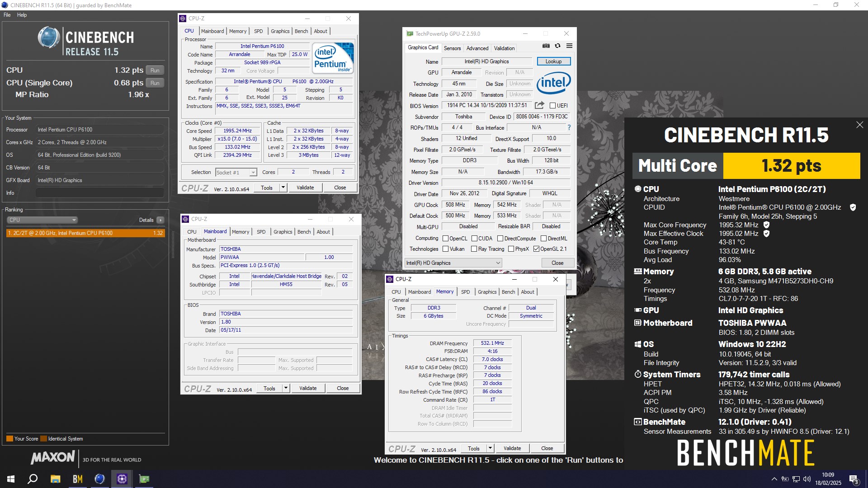This screenshot has width=868, height=488.
Task: Open the Windows Start menu
Action: coord(11,479)
